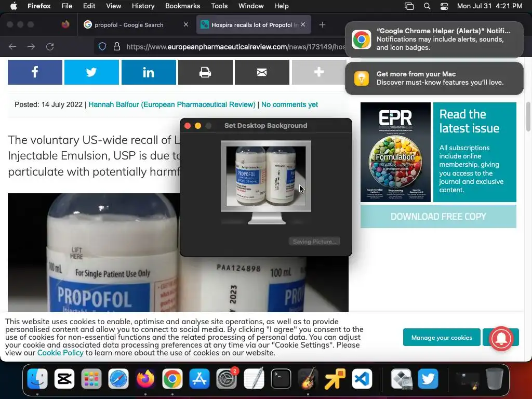Screen dimensions: 532x399
Task: Minimize the Set Desktop Background window
Action: click(198, 126)
